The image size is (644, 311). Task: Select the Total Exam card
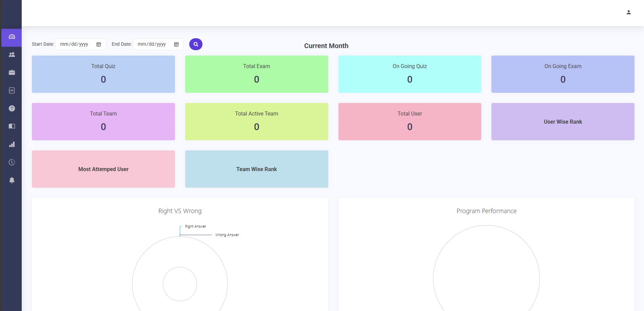tap(256, 74)
